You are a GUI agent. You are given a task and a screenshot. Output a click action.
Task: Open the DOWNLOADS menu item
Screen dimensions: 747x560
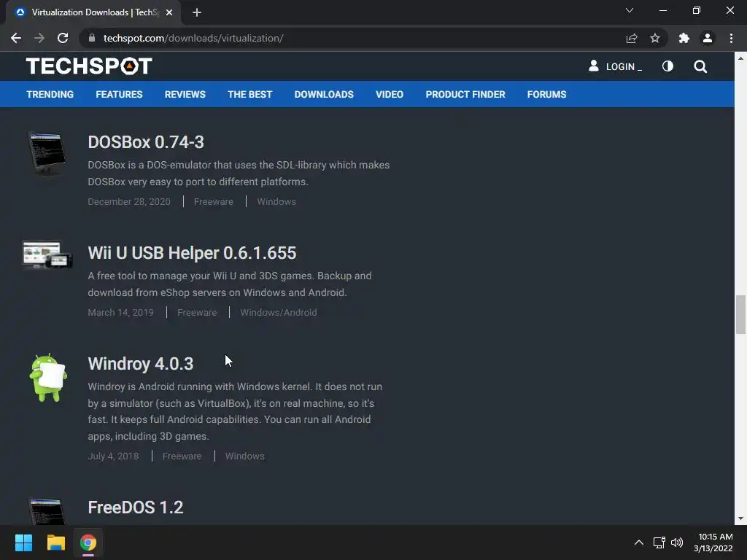coord(324,94)
